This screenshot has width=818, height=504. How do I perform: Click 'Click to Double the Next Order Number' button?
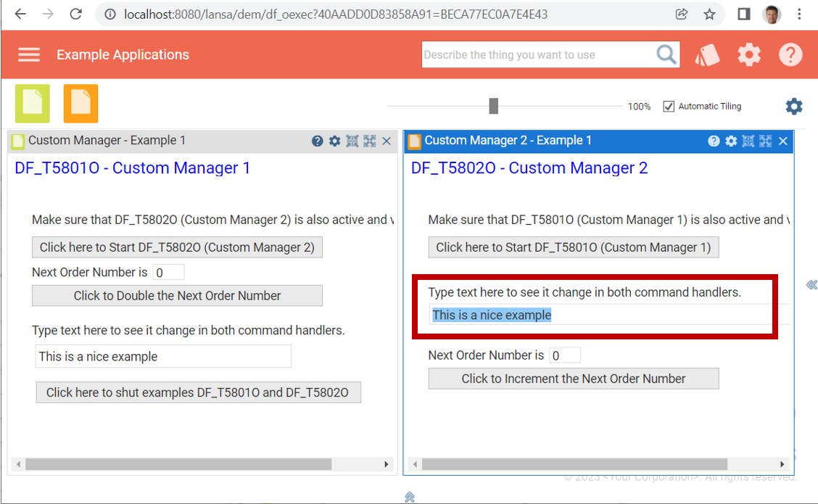[x=177, y=295]
